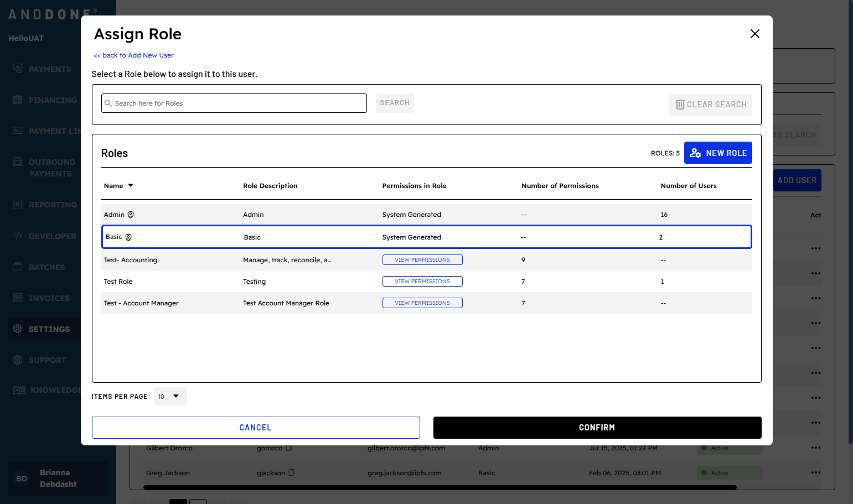Open Support in the sidebar menu
This screenshot has width=853, height=504.
point(47,360)
